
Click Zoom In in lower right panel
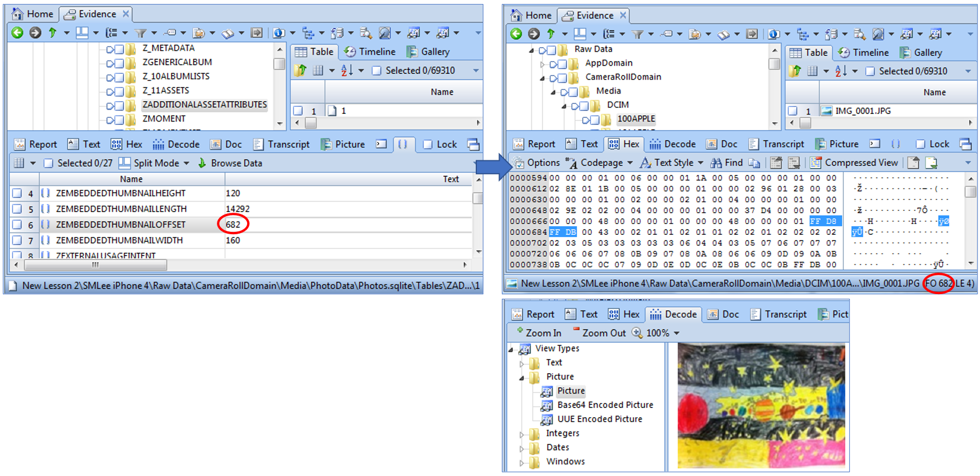[539, 333]
